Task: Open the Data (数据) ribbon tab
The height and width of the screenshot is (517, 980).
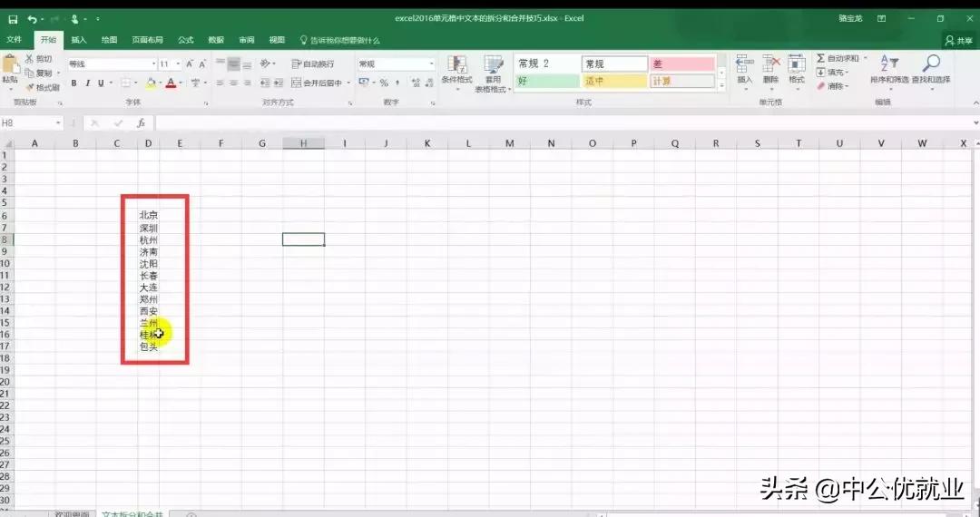Action: tap(216, 40)
